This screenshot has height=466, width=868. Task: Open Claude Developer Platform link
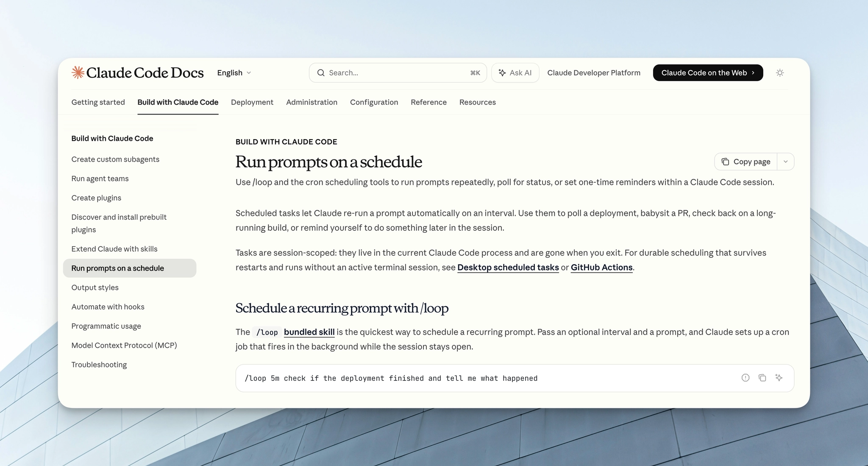(x=593, y=73)
